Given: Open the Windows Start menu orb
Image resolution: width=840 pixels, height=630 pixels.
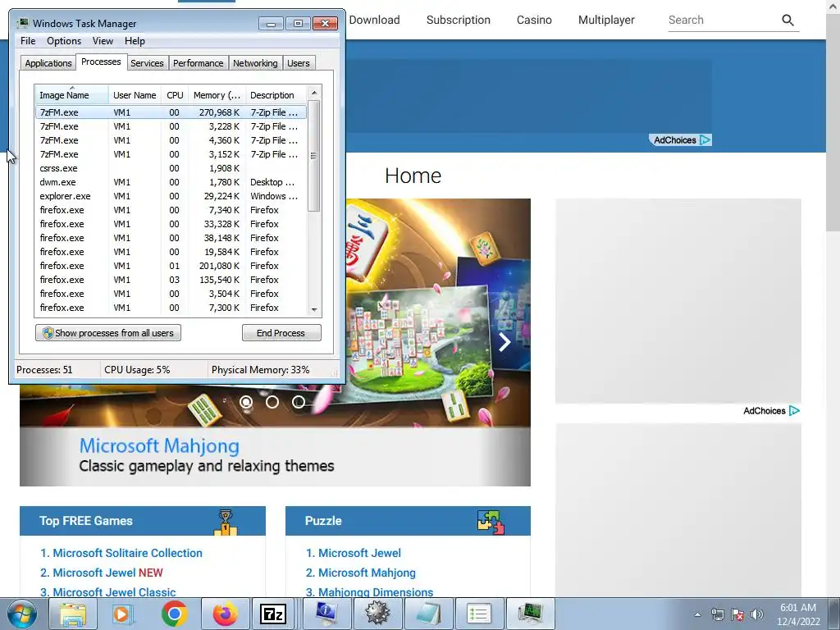Looking at the screenshot, I should coord(21,614).
